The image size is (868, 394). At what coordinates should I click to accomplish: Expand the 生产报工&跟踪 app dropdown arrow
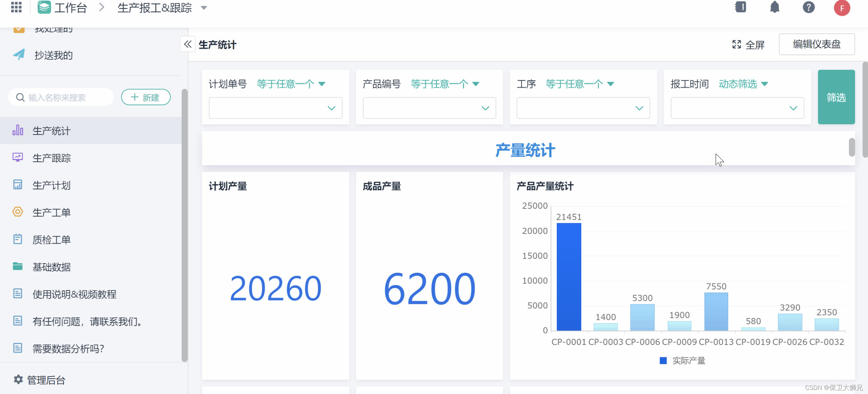click(203, 8)
